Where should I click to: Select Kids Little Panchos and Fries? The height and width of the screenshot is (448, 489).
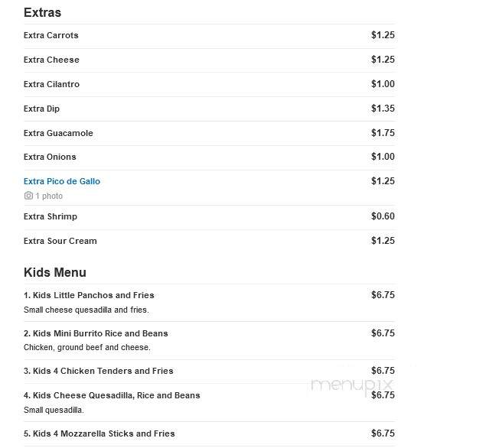point(89,295)
